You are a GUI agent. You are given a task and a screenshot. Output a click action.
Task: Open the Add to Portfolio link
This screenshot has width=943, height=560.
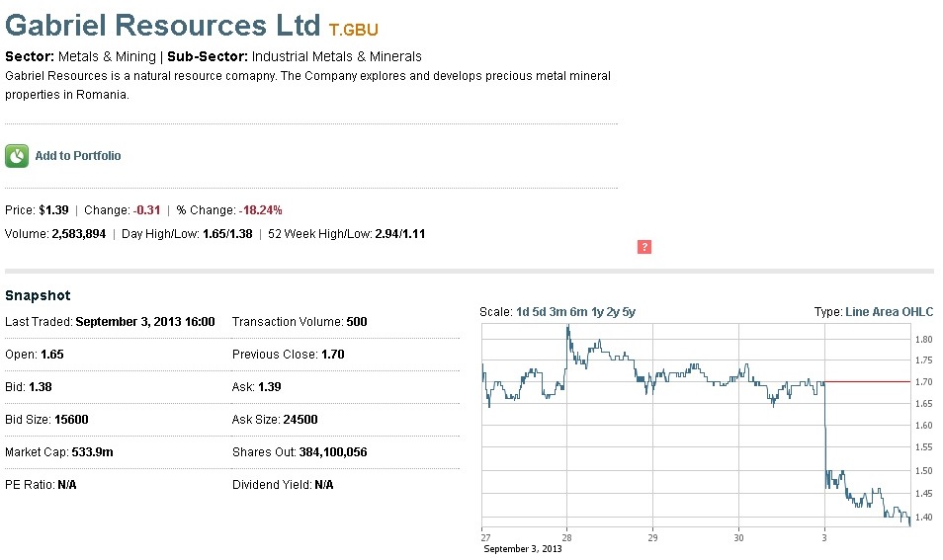pos(78,156)
